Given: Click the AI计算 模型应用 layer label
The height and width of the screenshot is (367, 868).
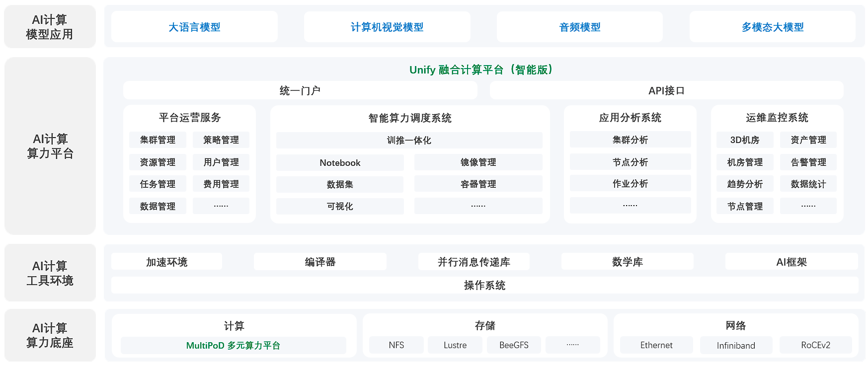Looking at the screenshot, I should pos(50,27).
